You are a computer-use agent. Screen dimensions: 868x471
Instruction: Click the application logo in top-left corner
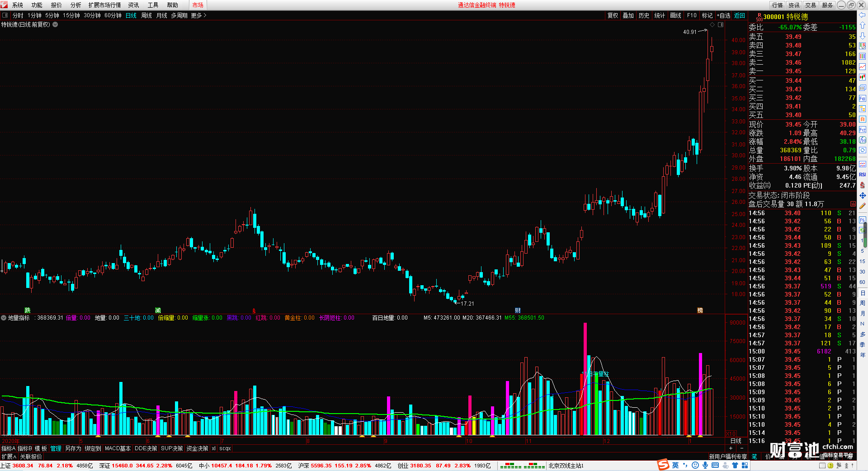4,5
